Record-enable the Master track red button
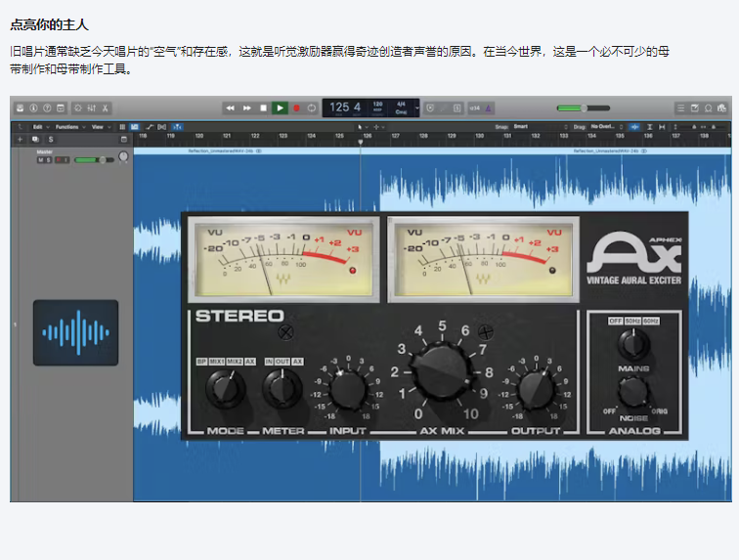The width and height of the screenshot is (739, 560). click(x=59, y=160)
